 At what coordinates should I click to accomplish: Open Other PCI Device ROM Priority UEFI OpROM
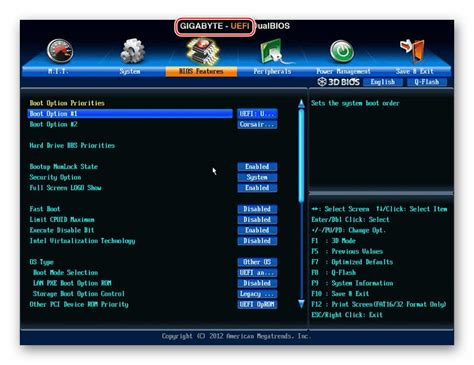tap(257, 304)
